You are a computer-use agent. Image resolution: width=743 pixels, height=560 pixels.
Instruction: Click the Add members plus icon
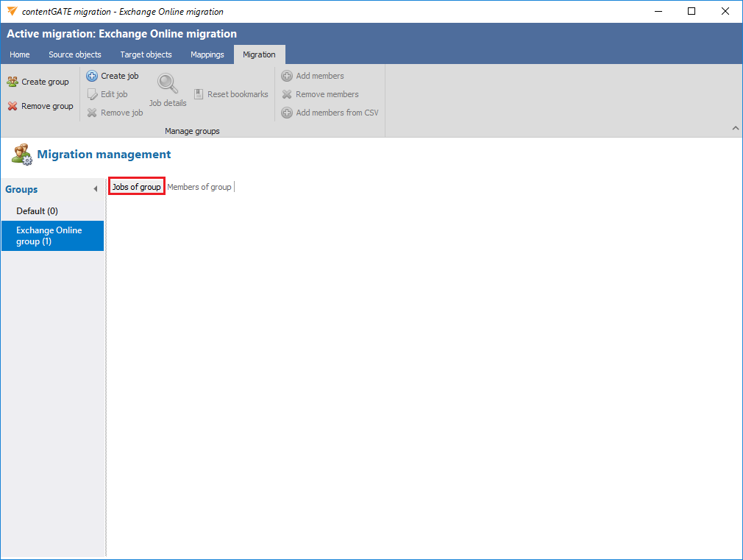[x=287, y=76]
